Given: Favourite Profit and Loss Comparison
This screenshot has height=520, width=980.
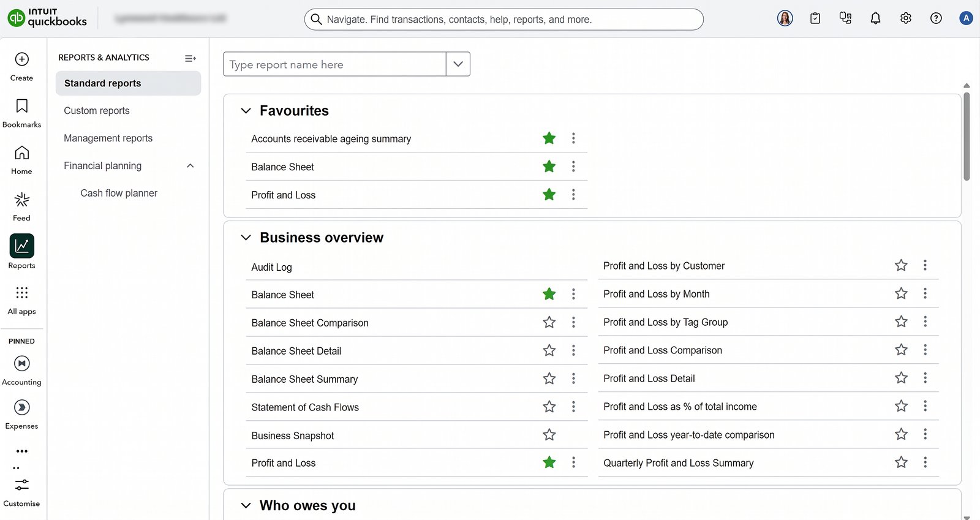Looking at the screenshot, I should (901, 350).
